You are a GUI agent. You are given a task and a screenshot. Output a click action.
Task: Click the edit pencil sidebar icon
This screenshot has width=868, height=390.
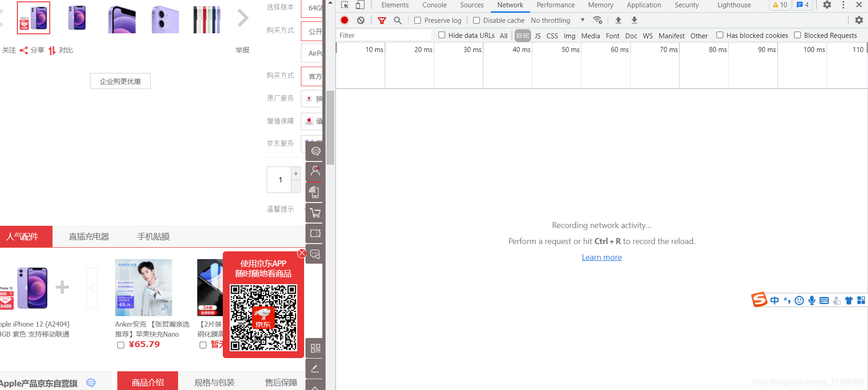pyautogui.click(x=315, y=369)
